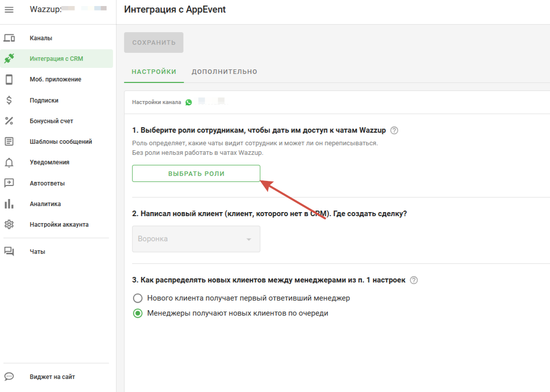Open the Настройки tab
Image resolution: width=550 pixels, height=392 pixels.
click(154, 72)
